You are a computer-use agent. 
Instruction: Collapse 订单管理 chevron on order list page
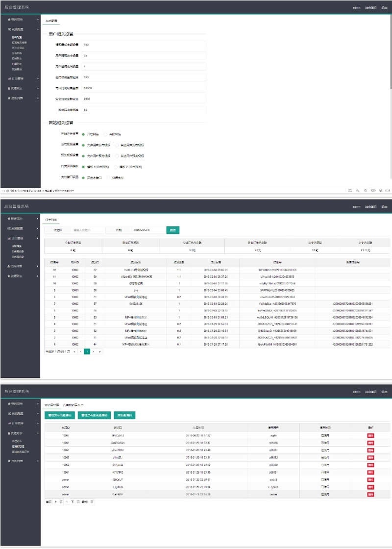tap(38, 238)
